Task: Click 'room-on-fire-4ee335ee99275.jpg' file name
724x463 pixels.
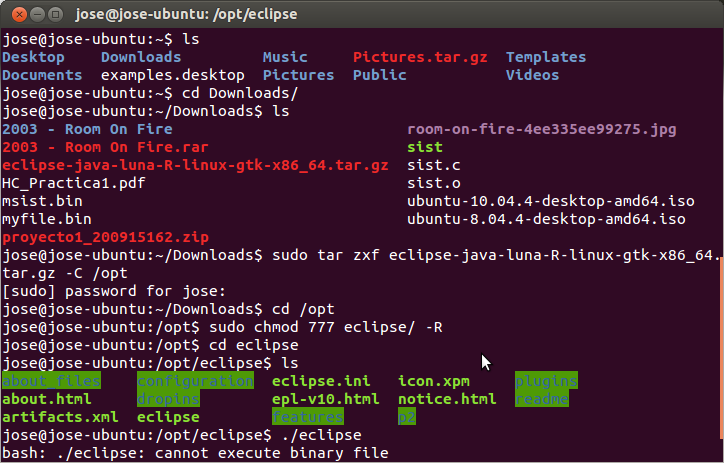Action: coord(542,129)
